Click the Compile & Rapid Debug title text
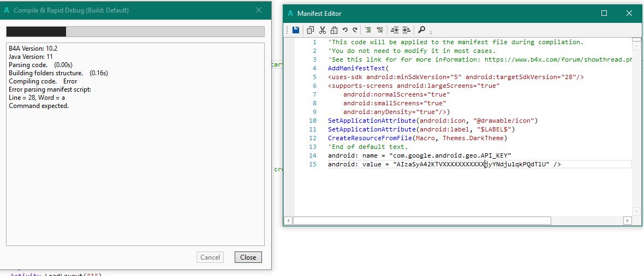 71,10
